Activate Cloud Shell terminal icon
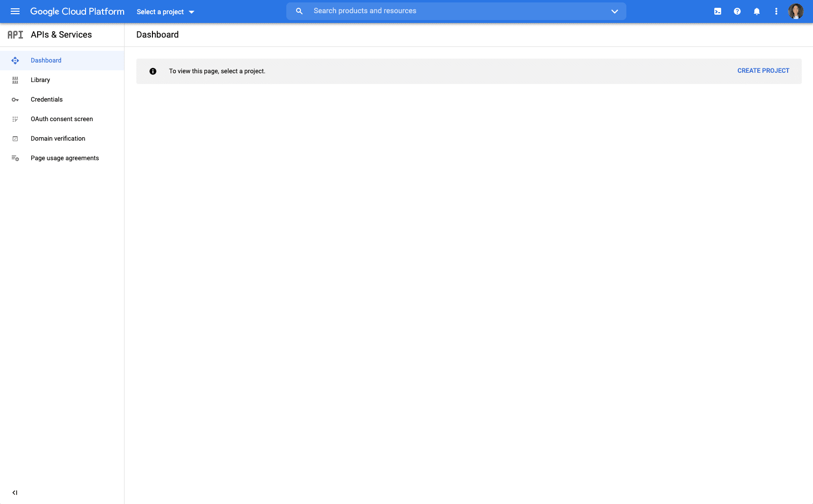Image resolution: width=813 pixels, height=504 pixels. tap(717, 11)
